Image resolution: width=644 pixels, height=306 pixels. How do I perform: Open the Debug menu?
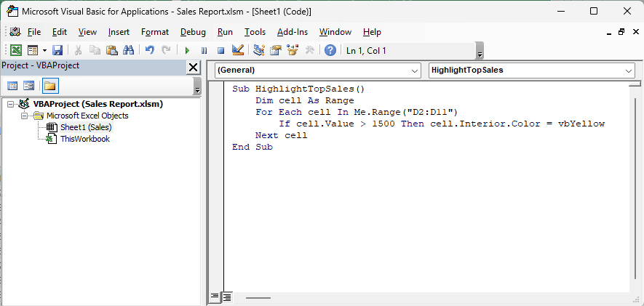click(x=193, y=32)
